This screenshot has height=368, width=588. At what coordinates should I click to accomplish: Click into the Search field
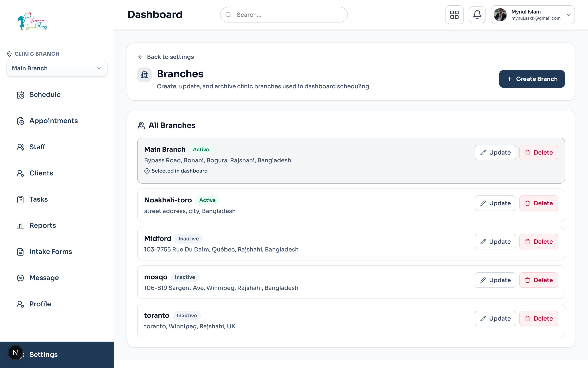coord(284,15)
